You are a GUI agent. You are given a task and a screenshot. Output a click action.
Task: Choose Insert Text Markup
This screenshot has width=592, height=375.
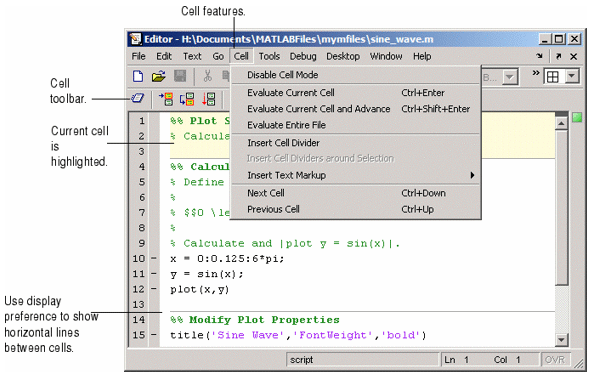click(x=356, y=175)
